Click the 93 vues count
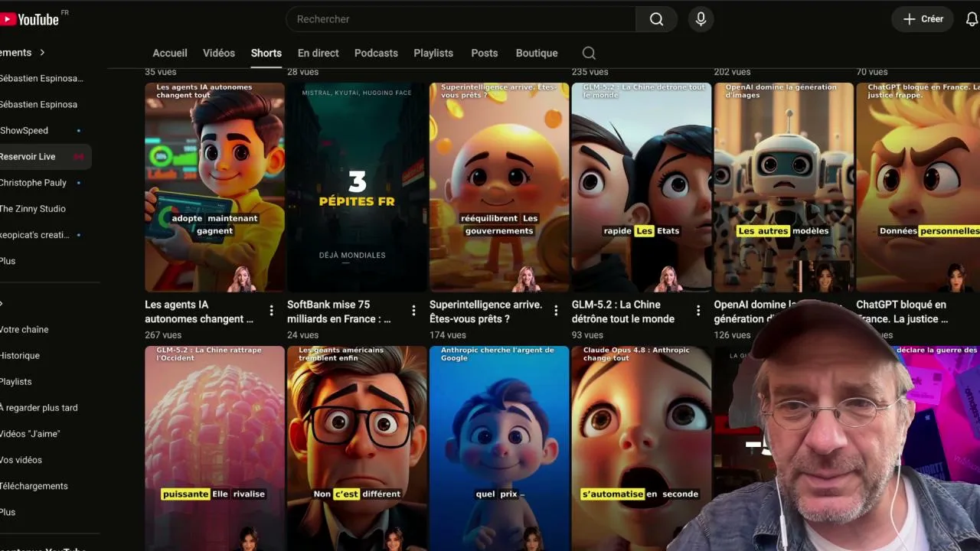Viewport: 980px width, 551px height. [588, 335]
